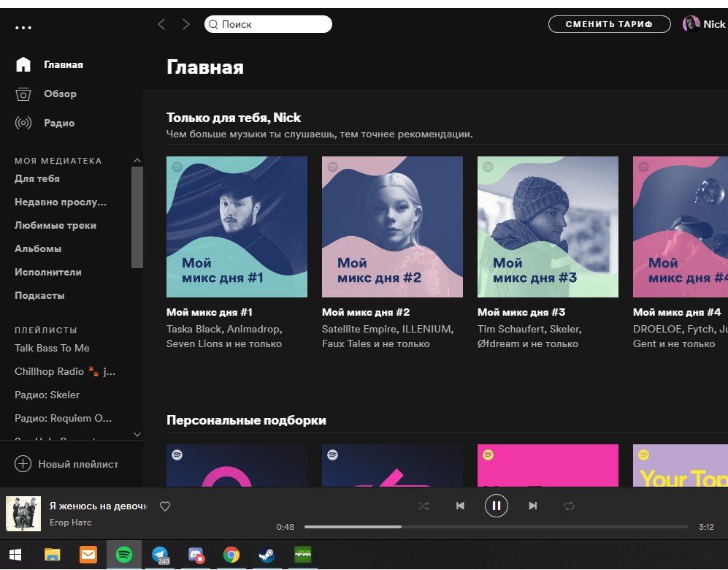Open the Мой микс дня #1 cover
Image resolution: width=728 pixels, height=570 pixels.
tap(237, 227)
